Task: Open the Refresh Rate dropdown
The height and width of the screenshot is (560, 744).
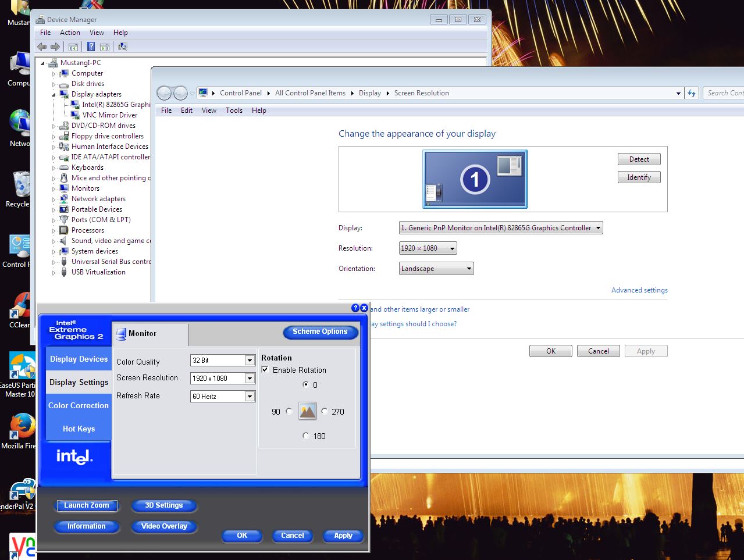Action: click(x=250, y=397)
